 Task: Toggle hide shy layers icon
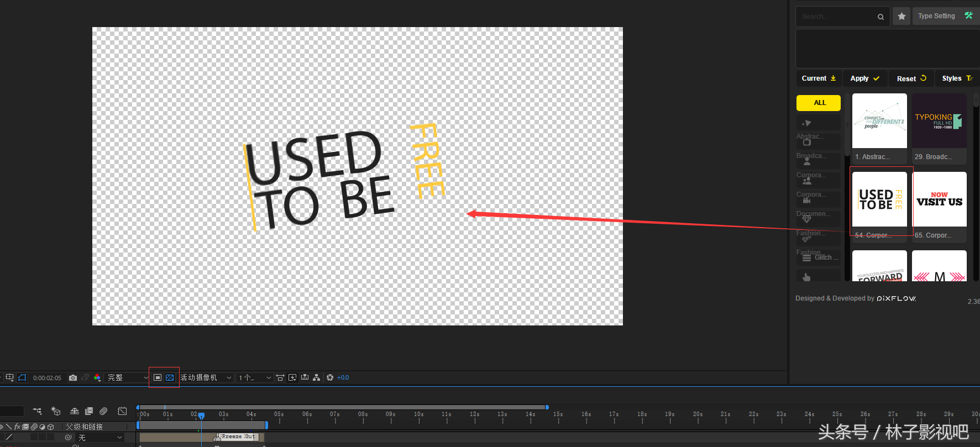tap(75, 411)
